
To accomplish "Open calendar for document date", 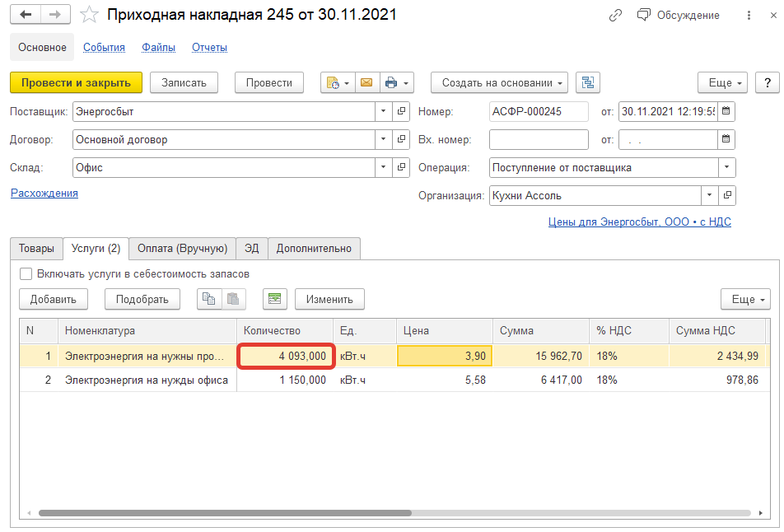I will coord(726,111).
